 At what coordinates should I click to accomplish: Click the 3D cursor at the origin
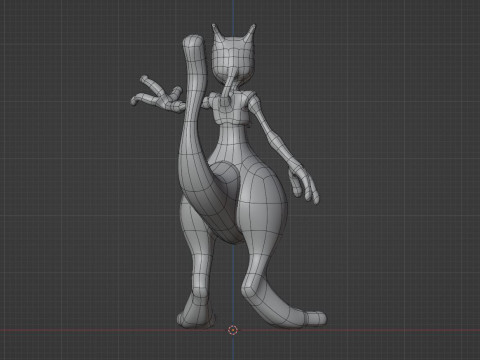pyautogui.click(x=233, y=330)
